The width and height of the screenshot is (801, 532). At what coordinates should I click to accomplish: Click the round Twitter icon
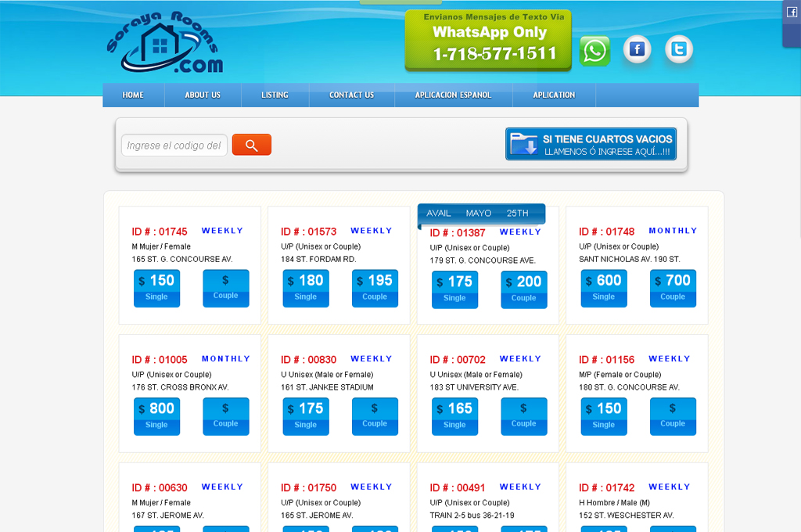pyautogui.click(x=678, y=50)
